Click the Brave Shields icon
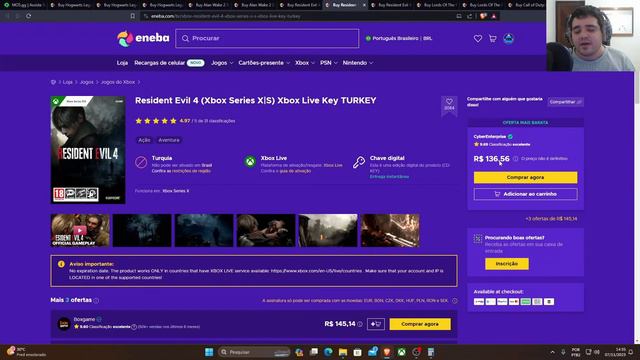This screenshot has height=360, width=640. tap(483, 16)
